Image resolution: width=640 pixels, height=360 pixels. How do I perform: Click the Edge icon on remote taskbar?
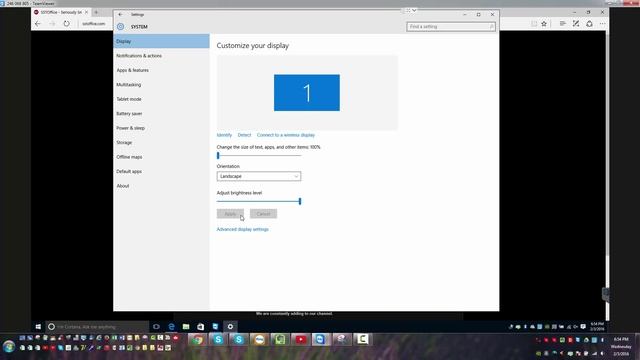pyautogui.click(x=171, y=327)
